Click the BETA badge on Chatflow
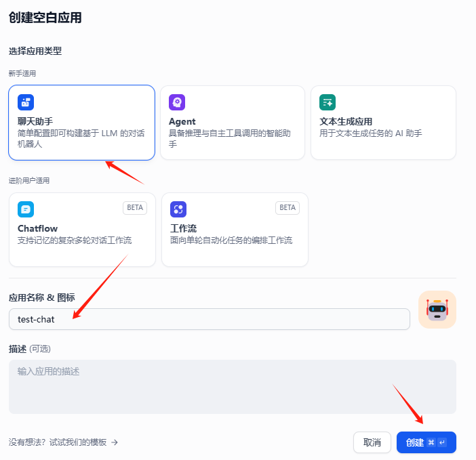This screenshot has height=460, width=476. pos(135,208)
